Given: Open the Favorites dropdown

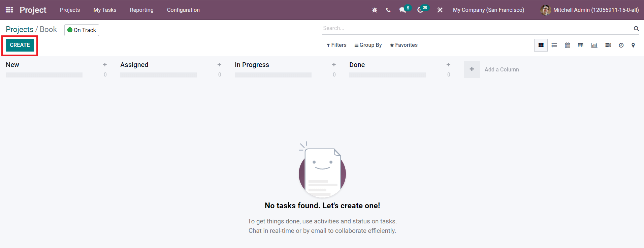Looking at the screenshot, I should pos(404,45).
